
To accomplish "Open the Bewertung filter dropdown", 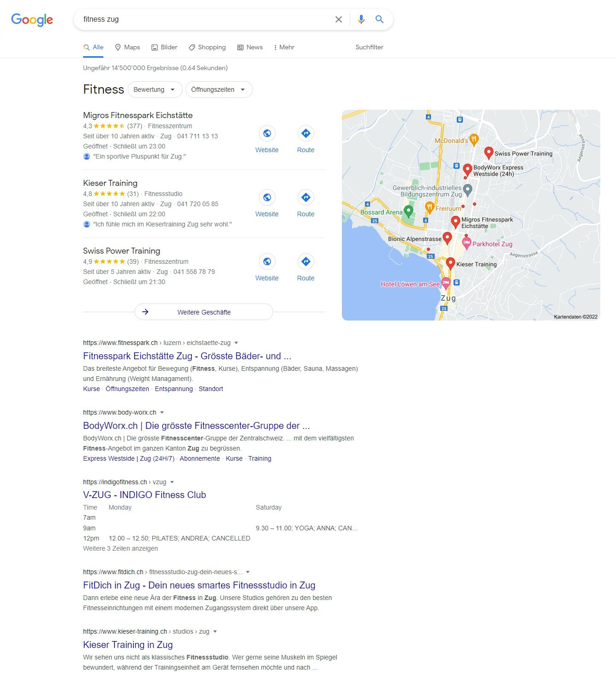I will [155, 89].
